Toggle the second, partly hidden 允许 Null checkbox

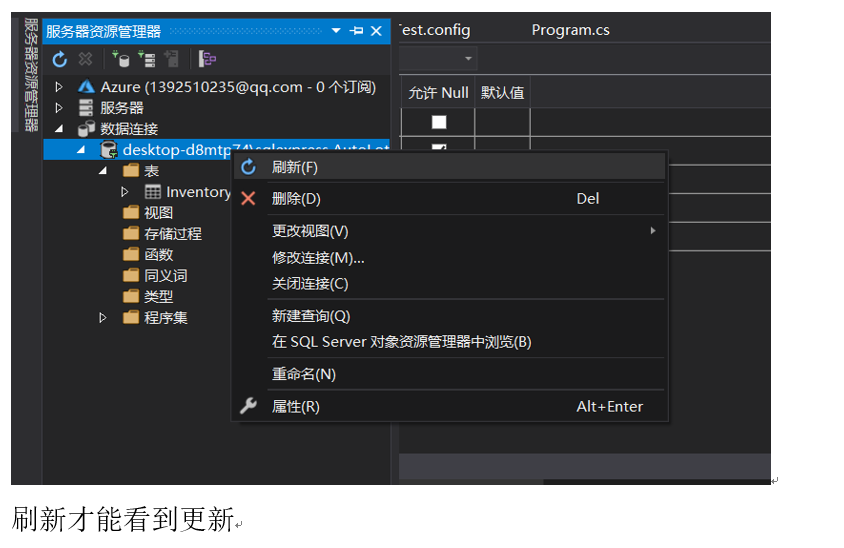point(439,146)
